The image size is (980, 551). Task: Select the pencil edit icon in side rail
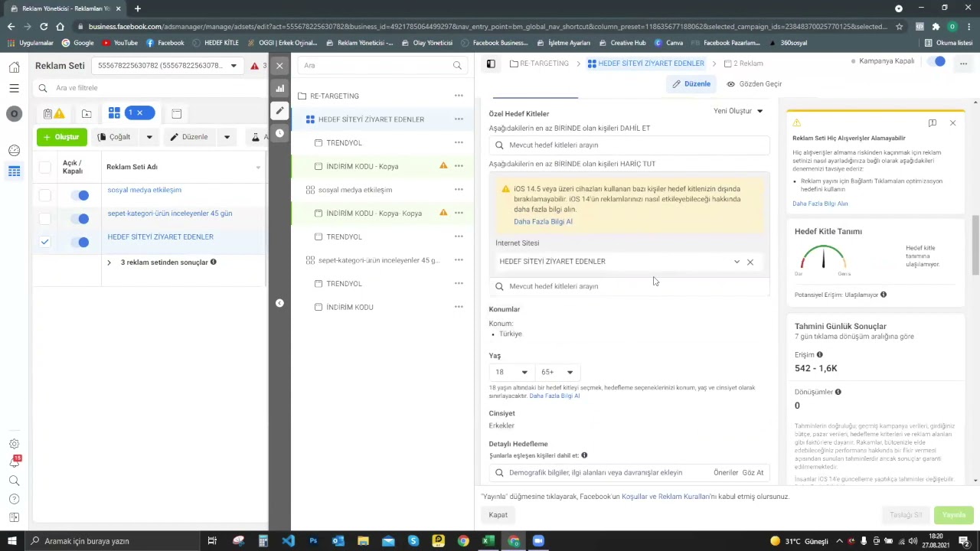tap(279, 111)
